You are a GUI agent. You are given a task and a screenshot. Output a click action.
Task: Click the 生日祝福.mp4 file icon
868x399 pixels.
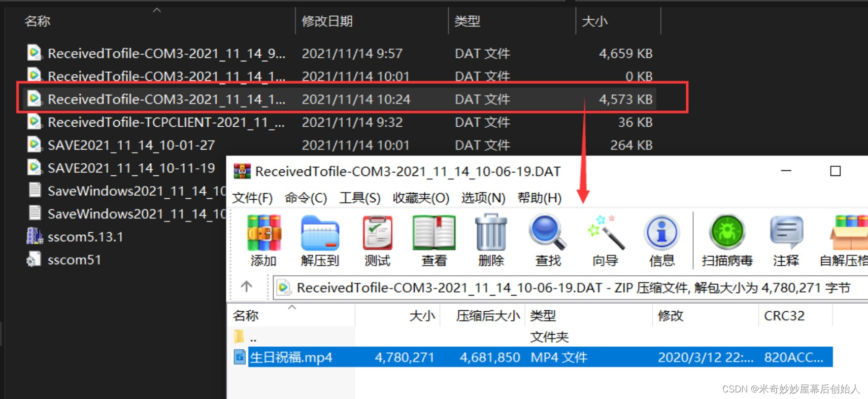(x=240, y=357)
